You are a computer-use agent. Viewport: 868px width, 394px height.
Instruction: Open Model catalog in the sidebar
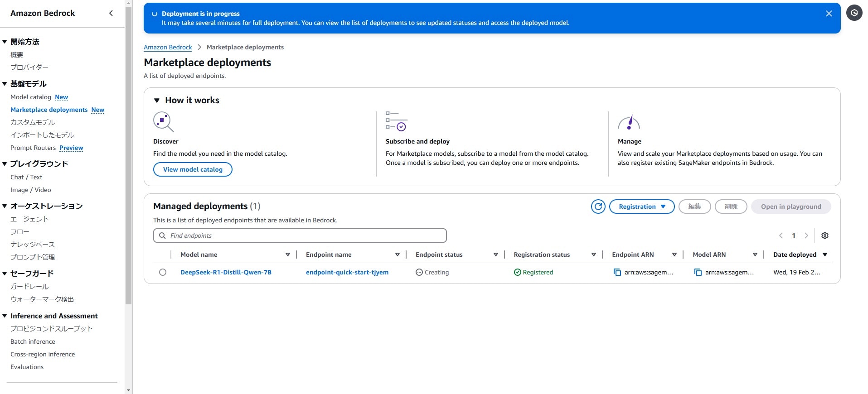(31, 97)
